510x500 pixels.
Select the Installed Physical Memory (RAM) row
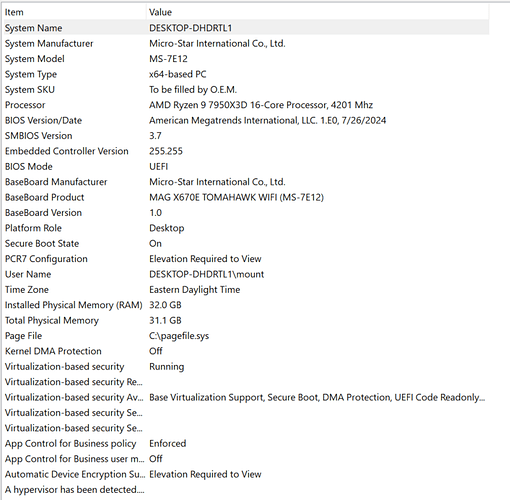246,305
